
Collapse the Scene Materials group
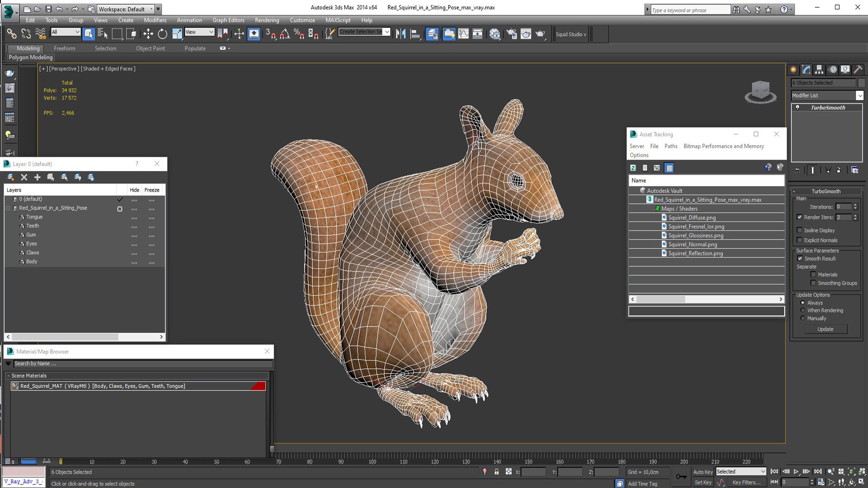point(8,375)
